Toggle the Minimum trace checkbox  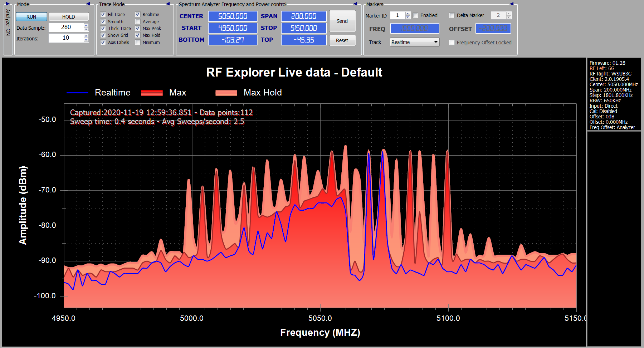[x=138, y=42]
